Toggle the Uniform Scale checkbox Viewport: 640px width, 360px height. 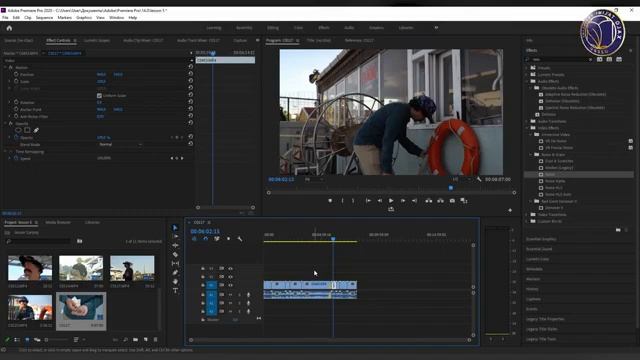pos(99,96)
